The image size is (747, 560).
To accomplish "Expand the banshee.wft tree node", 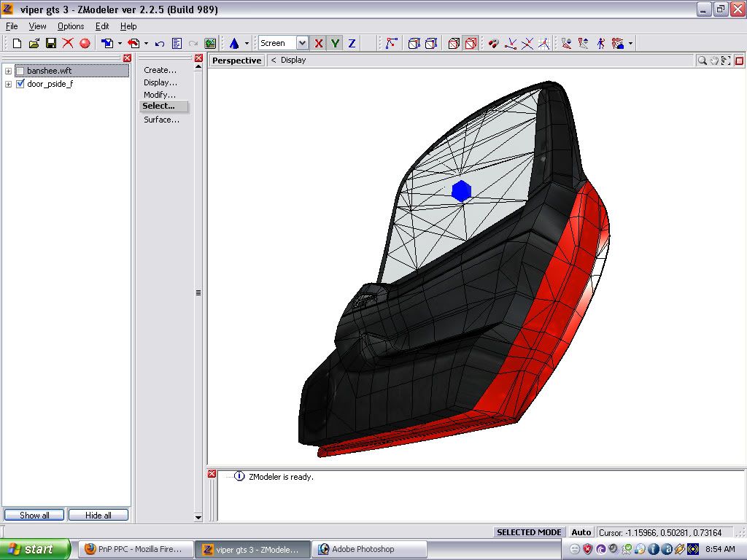I will (x=9, y=71).
